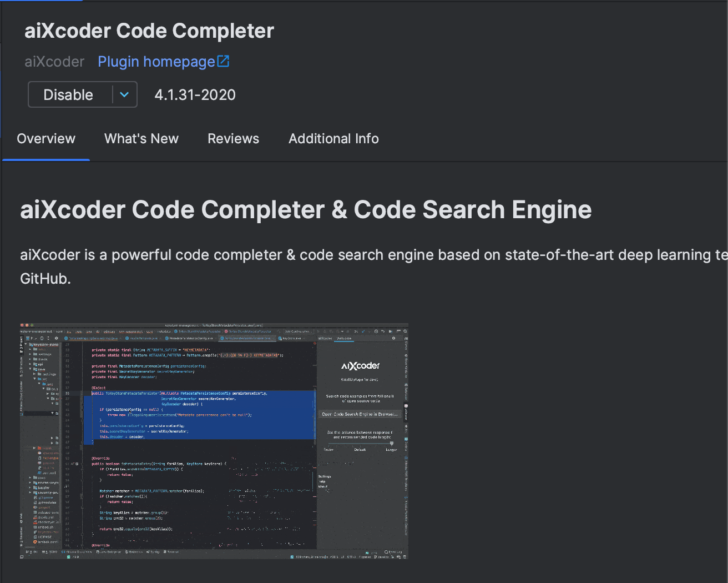This screenshot has width=728, height=583.
Task: Click the version number 4.1.31-2020
Action: coord(195,95)
